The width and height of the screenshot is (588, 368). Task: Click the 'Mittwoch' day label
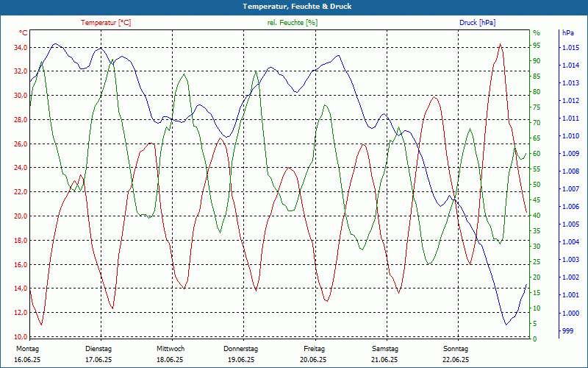(x=171, y=349)
